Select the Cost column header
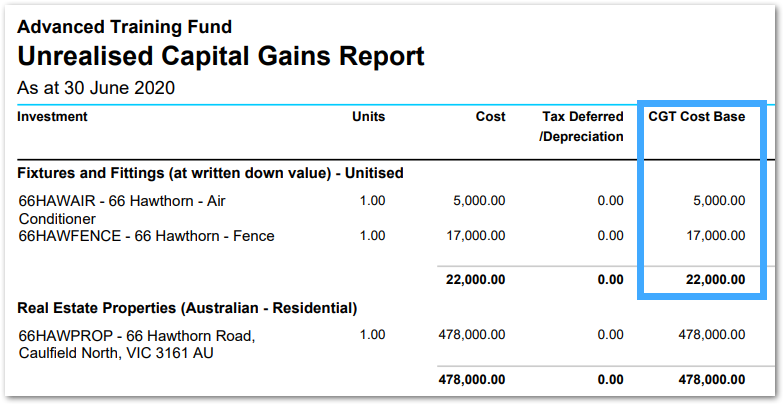Image resolution: width=784 pixels, height=405 pixels. (490, 116)
